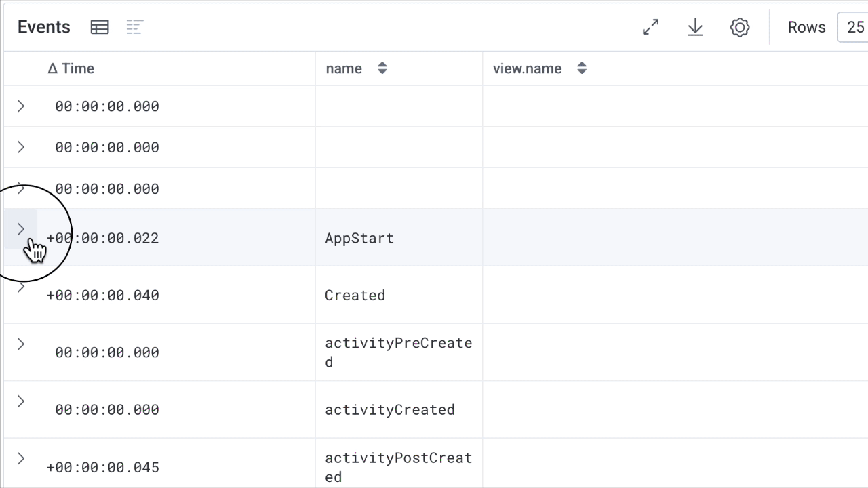The image size is (868, 488).
Task: Click the Δ Time column header
Action: (x=71, y=68)
